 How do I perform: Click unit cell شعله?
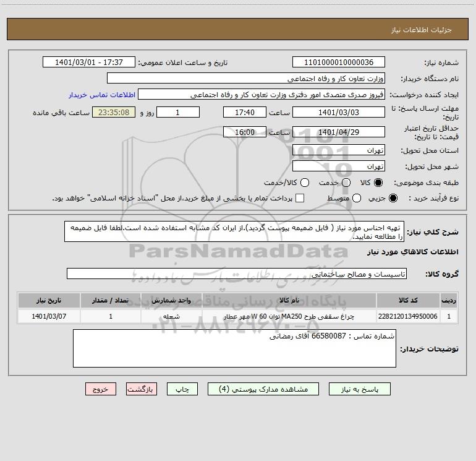tap(171, 316)
